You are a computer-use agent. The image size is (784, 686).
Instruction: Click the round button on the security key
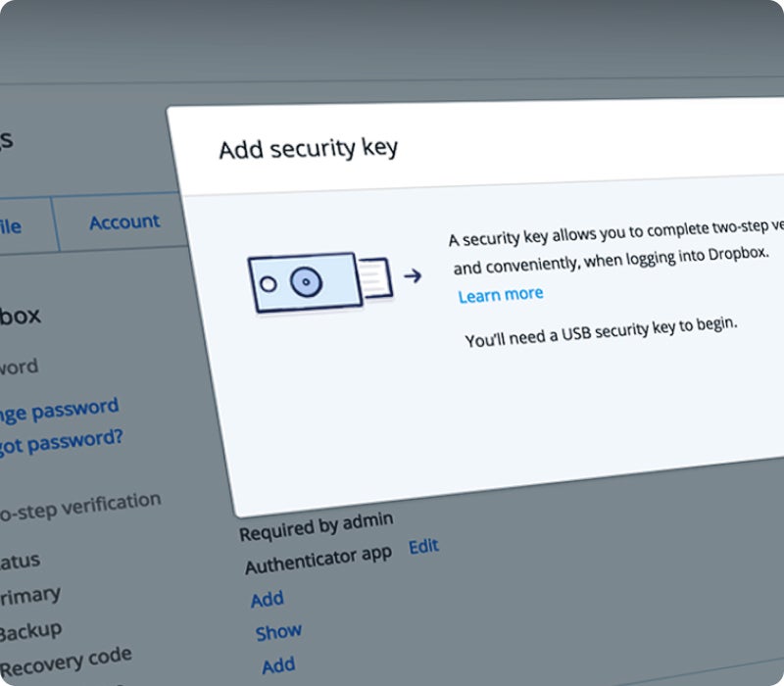click(x=306, y=282)
